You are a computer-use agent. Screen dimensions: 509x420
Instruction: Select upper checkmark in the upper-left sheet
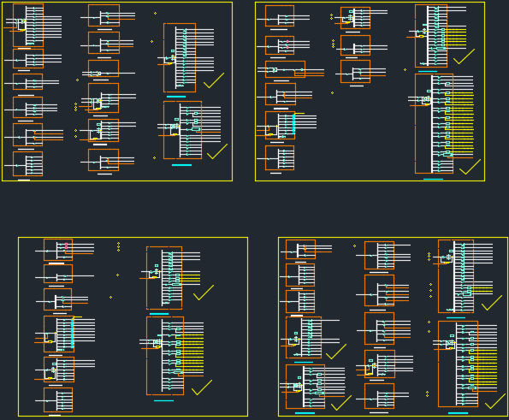tap(214, 80)
